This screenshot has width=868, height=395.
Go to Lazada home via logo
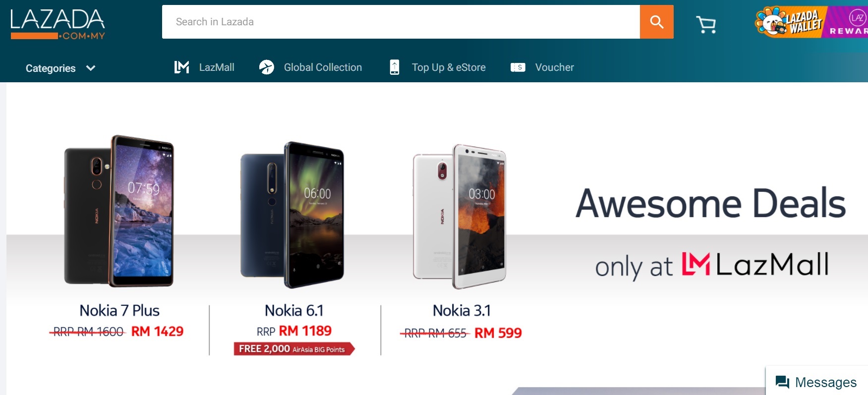point(58,23)
